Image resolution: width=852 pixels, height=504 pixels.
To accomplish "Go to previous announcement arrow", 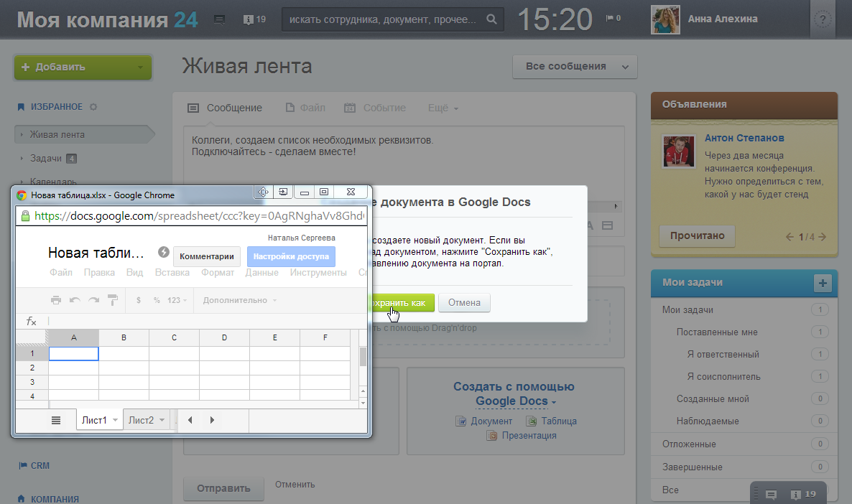I will point(790,237).
